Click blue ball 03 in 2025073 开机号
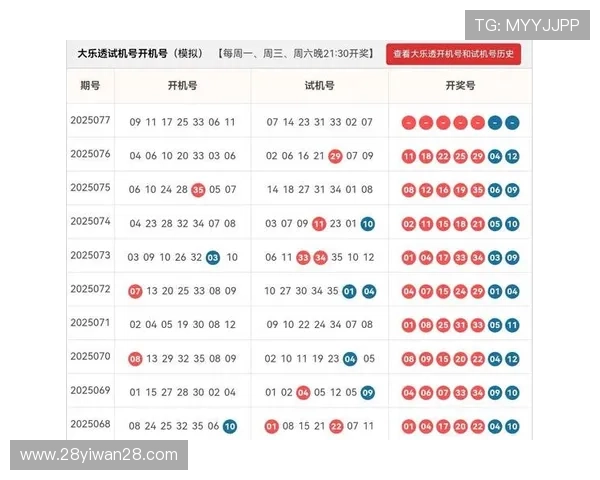 (x=213, y=257)
